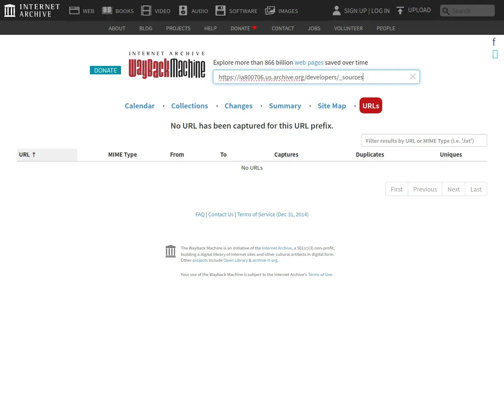Sort by the Uniques column header

[x=451, y=155]
